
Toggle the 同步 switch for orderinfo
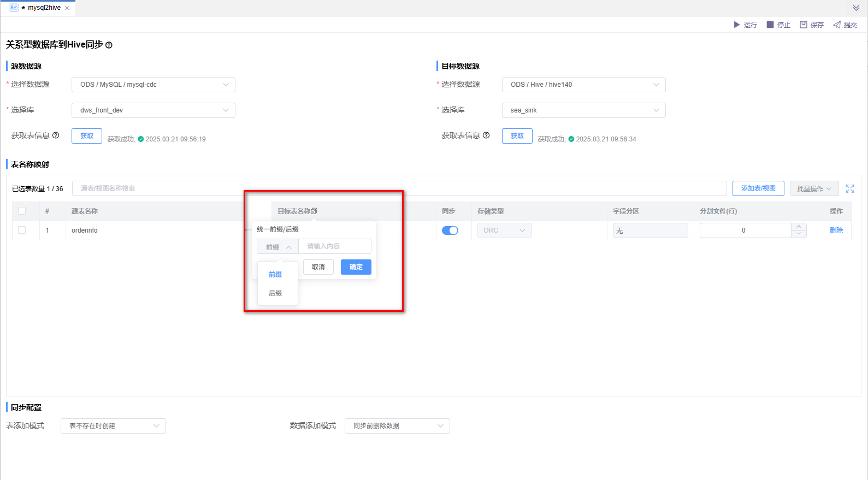pyautogui.click(x=450, y=230)
